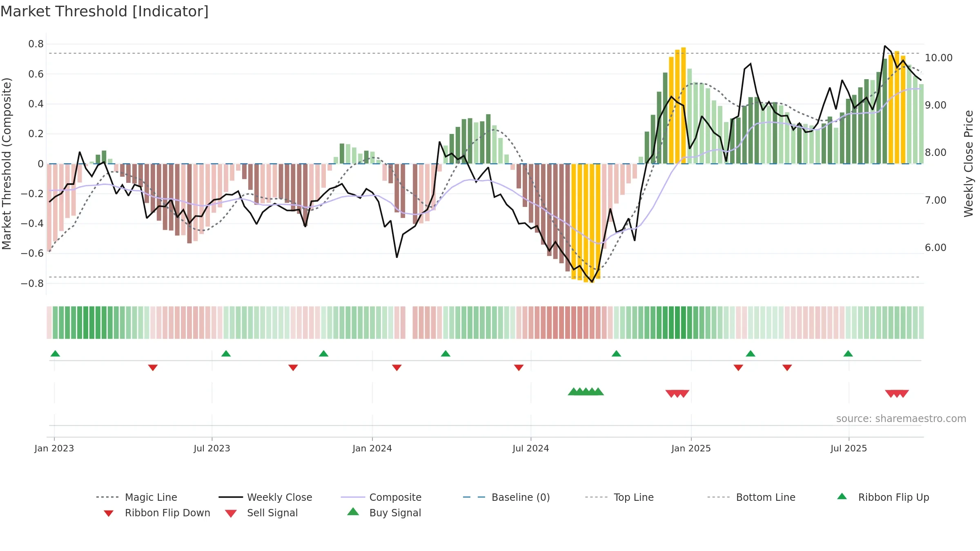
Task: Toggle the Magic Line legend entry
Action: click(x=137, y=497)
